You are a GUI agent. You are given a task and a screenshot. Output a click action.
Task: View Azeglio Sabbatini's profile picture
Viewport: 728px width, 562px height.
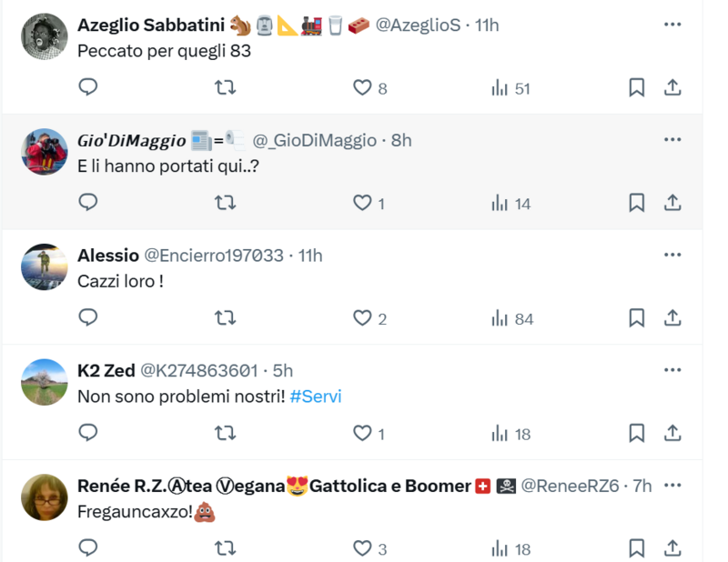coord(44,36)
